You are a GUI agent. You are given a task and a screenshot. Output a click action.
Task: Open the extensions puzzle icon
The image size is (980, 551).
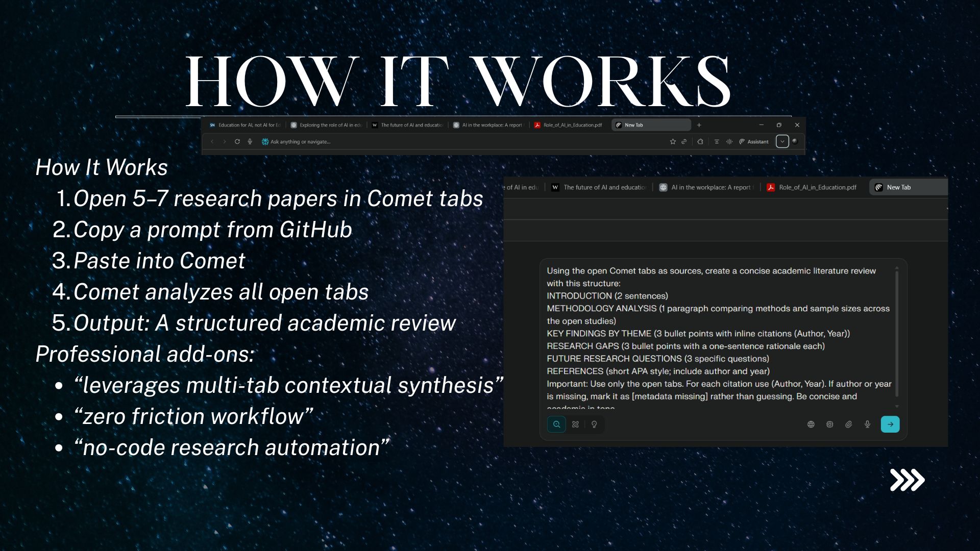700,142
